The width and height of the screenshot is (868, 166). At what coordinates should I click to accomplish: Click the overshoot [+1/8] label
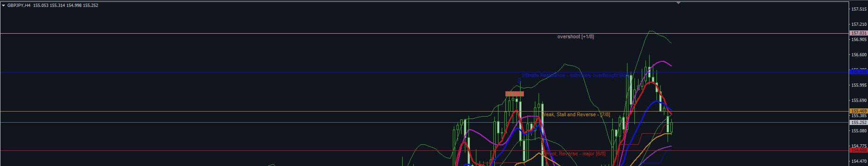tap(575, 36)
